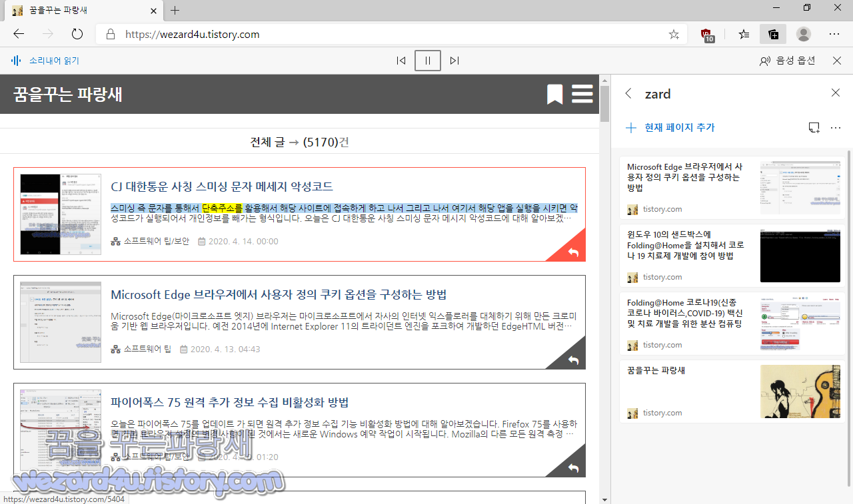Open uBlock extension icon with badge 10
The image size is (853, 504).
tap(708, 35)
